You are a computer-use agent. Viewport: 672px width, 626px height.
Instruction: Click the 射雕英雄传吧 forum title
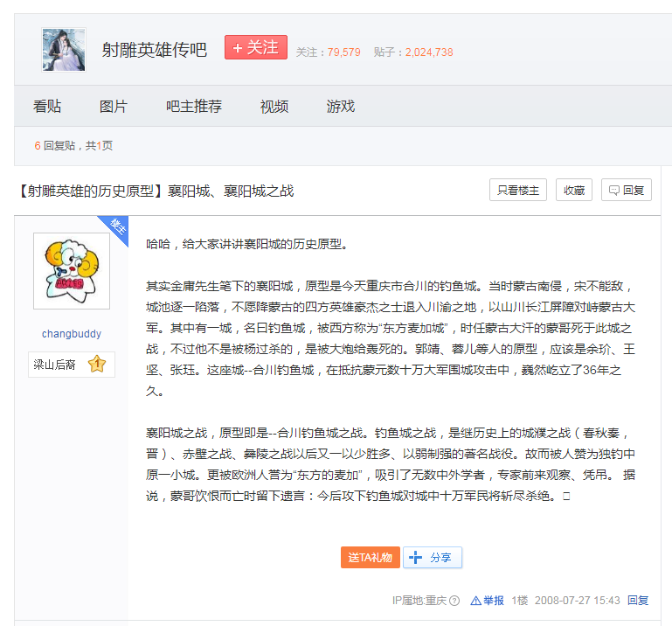tap(155, 50)
